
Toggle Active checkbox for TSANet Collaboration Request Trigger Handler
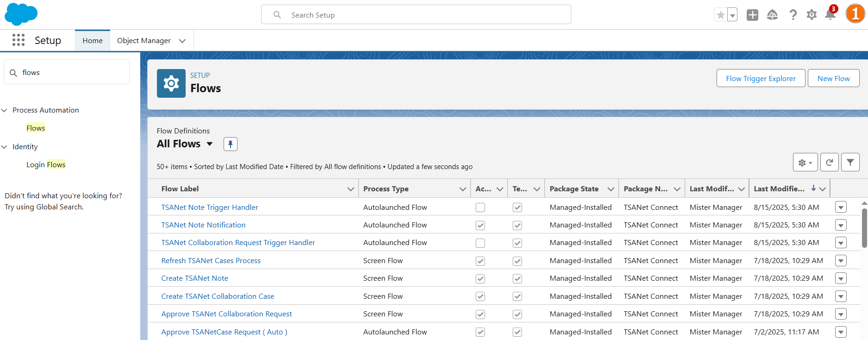(480, 243)
